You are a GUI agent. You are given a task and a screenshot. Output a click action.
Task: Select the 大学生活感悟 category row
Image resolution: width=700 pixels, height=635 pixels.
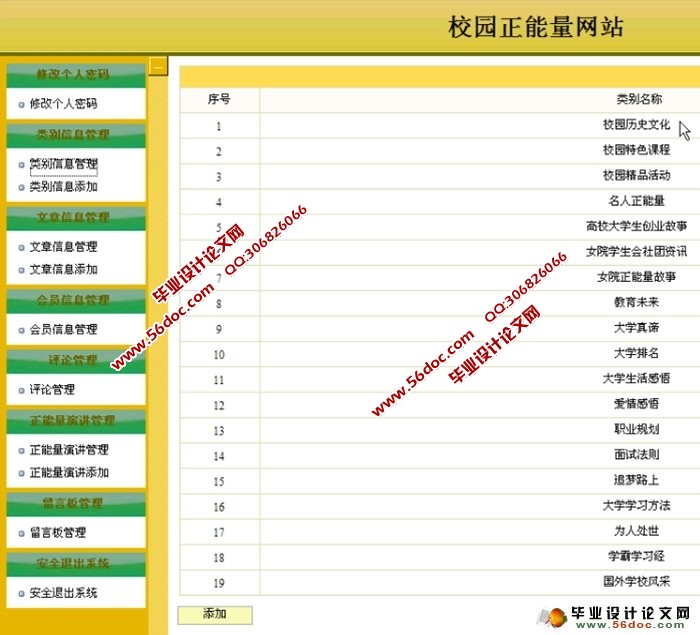pos(440,380)
